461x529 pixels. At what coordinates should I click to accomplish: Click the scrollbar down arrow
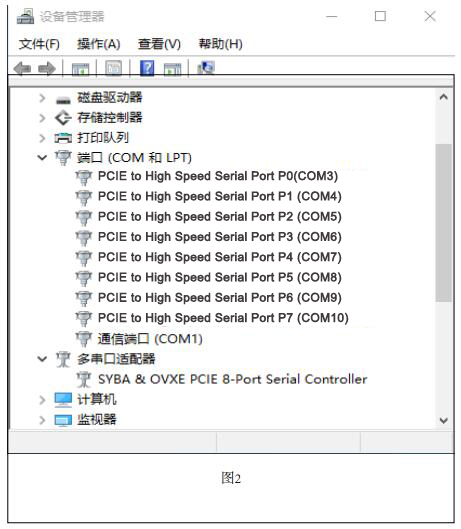pyautogui.click(x=443, y=420)
